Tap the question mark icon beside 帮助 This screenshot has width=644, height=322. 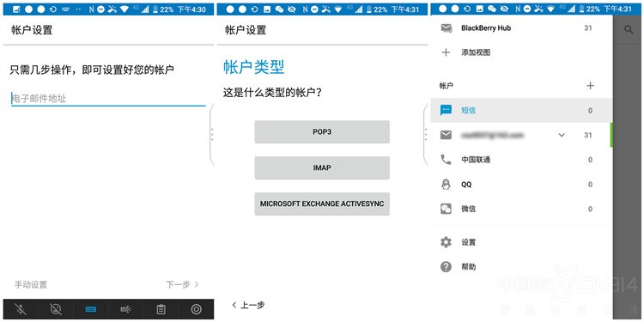tap(446, 267)
